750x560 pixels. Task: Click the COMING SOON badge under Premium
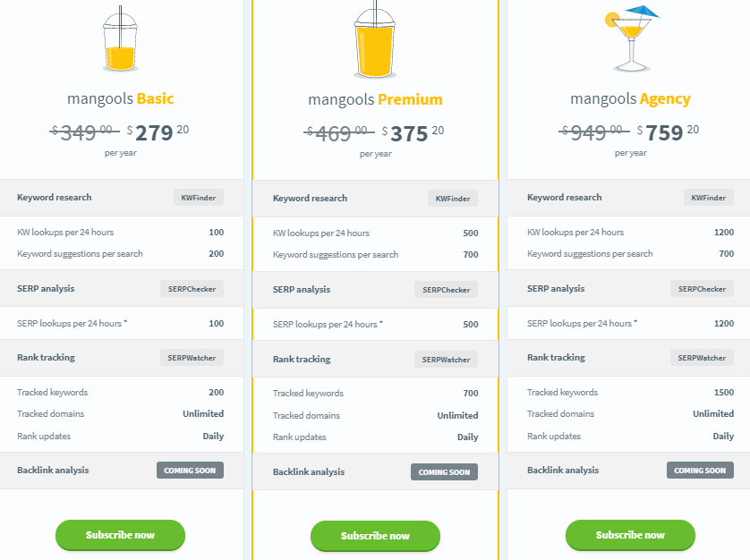pyautogui.click(x=444, y=470)
